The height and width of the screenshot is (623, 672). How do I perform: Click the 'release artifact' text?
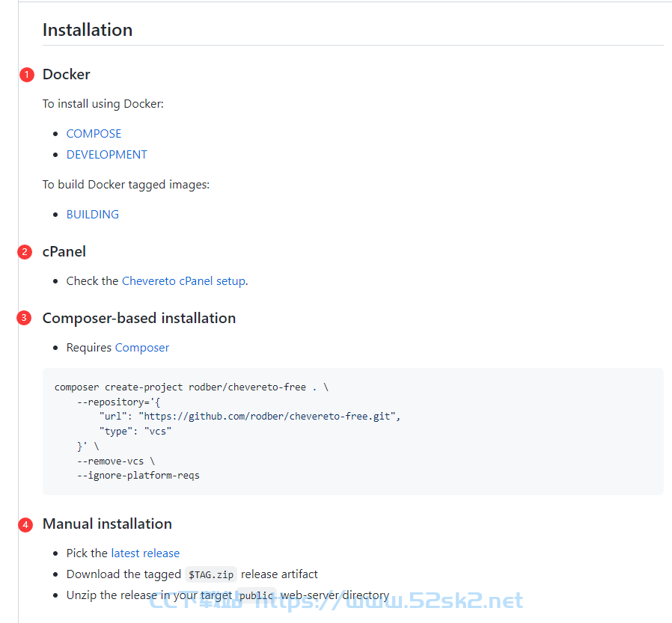point(279,574)
